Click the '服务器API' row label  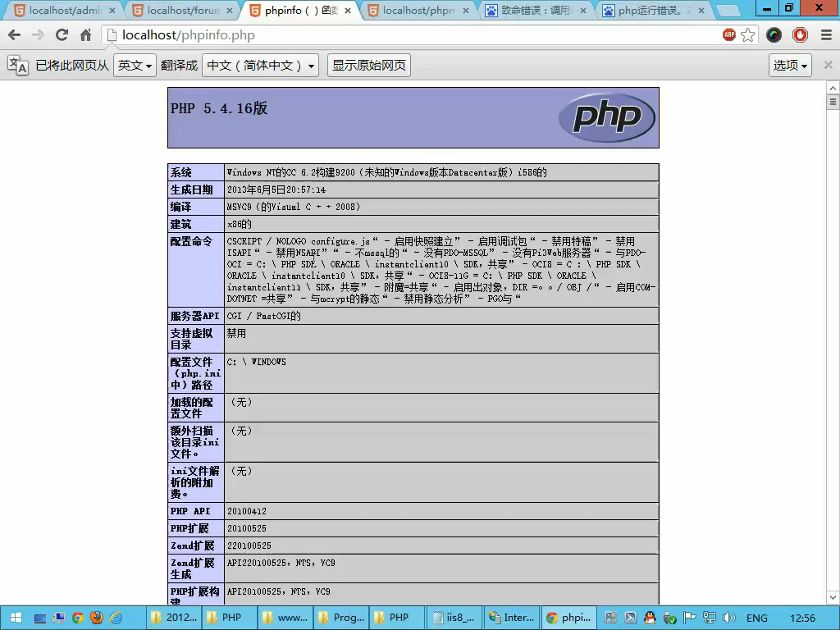point(195,316)
